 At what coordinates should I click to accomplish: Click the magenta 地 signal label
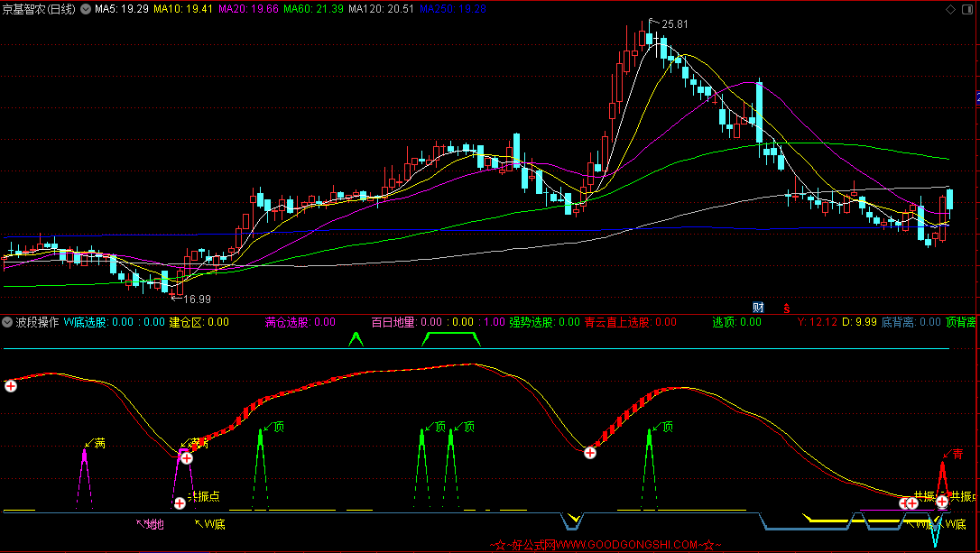(x=153, y=524)
